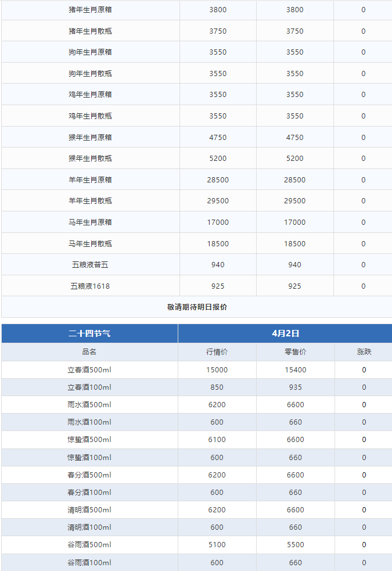The height and width of the screenshot is (571, 392).
Task: Select the 五粮液1618 product name
Action: [90, 286]
